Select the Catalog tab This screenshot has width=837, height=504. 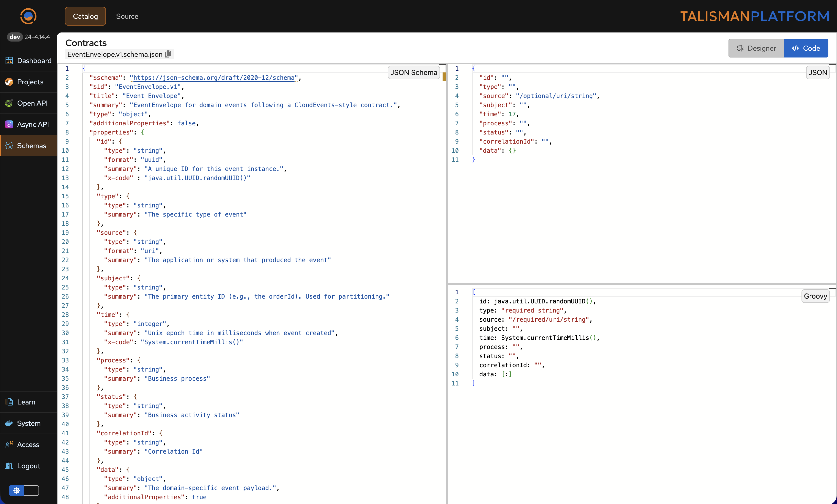[85, 16]
